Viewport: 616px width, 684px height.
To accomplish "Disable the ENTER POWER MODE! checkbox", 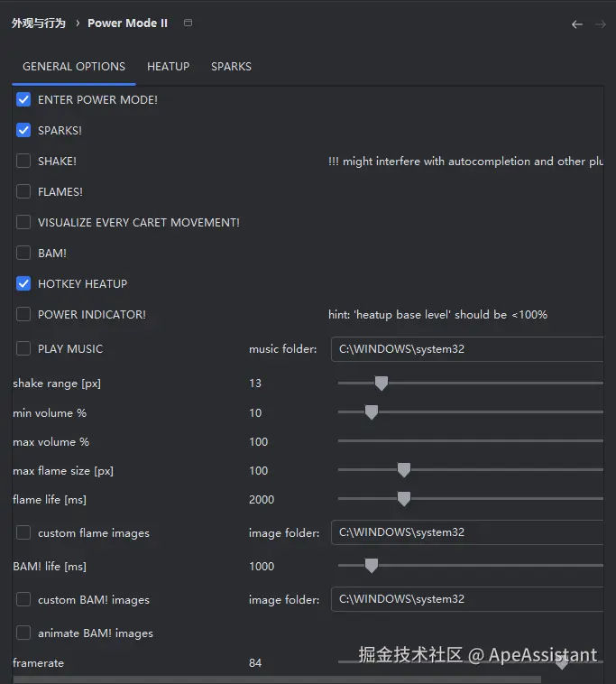I will 23,99.
